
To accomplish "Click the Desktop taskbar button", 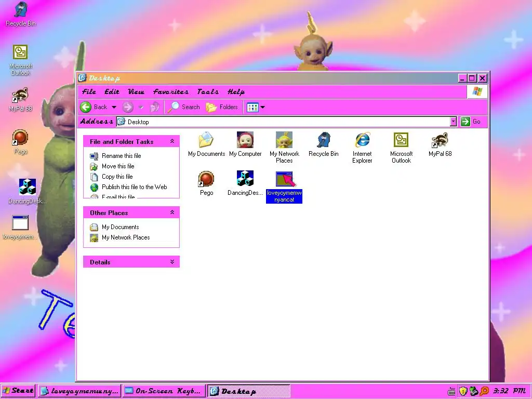I will pyautogui.click(x=248, y=391).
